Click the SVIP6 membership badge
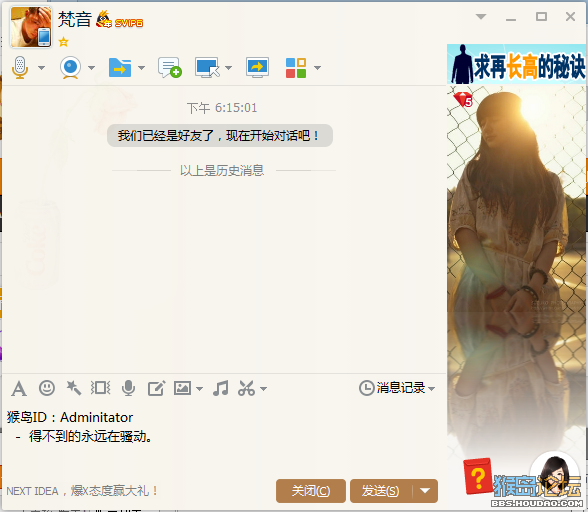This screenshot has height=512, width=588. click(x=129, y=23)
